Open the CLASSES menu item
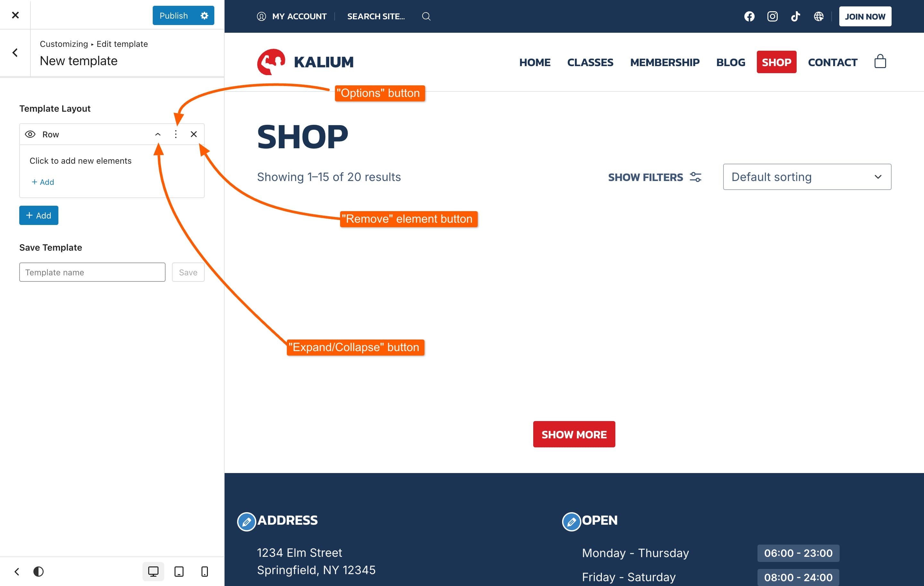Viewport: 924px width, 586px height. coord(590,62)
